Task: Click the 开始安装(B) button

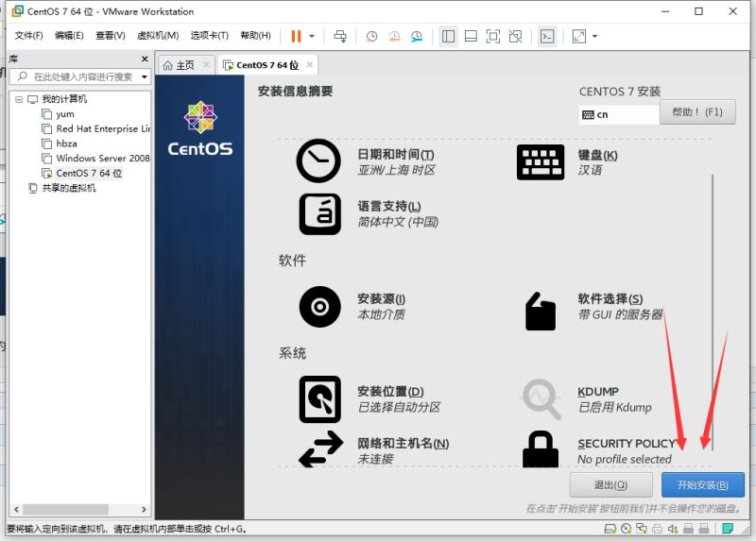Action: 702,484
